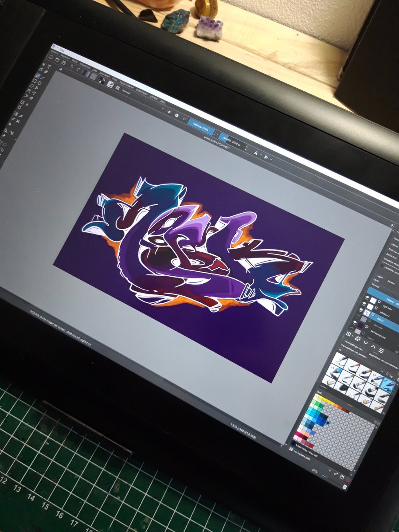The image size is (399, 532).
Task: Select the Calligraphy tool
Action: (46, 72)
